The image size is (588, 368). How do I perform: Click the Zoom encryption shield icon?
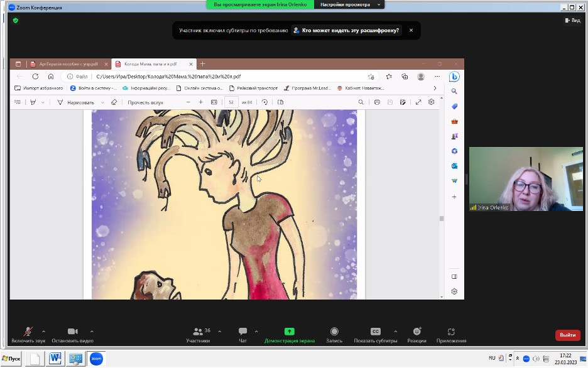click(16, 20)
